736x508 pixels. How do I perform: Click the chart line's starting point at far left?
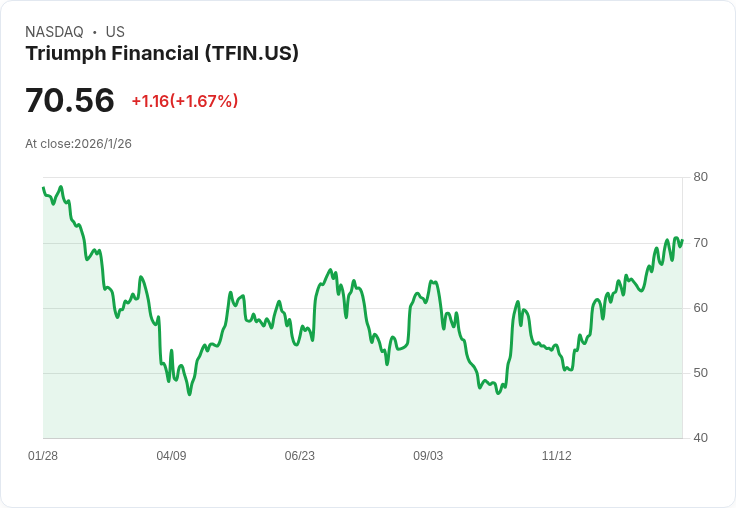[x=43, y=188]
